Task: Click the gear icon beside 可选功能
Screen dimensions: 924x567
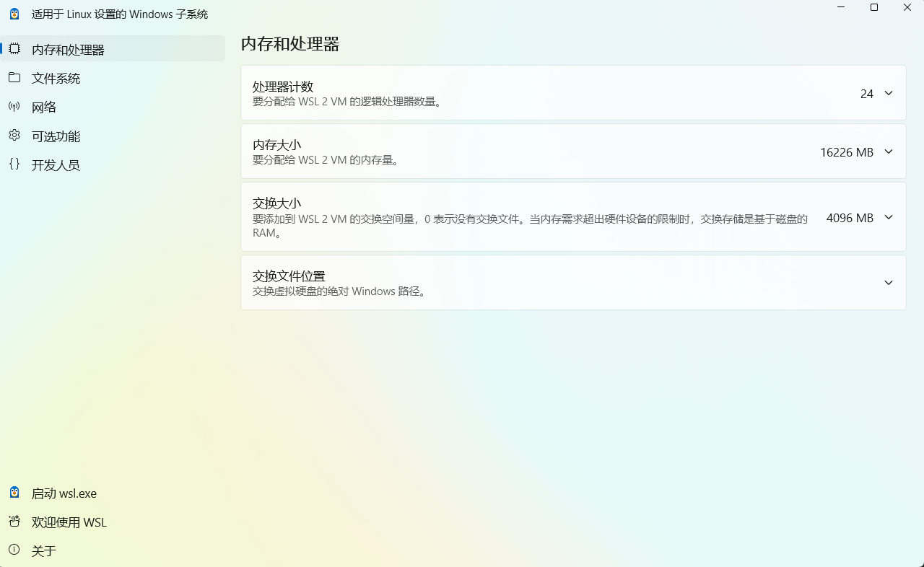Action: tap(14, 136)
